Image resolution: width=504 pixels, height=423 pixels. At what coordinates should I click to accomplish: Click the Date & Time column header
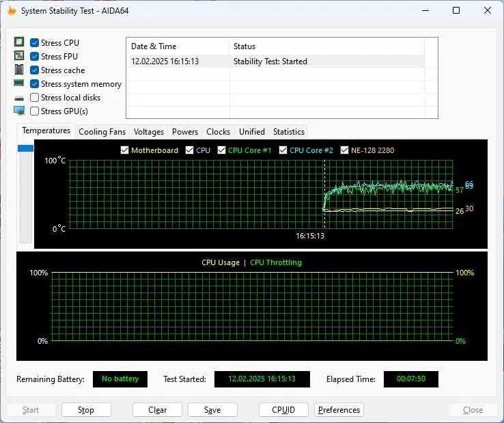178,46
